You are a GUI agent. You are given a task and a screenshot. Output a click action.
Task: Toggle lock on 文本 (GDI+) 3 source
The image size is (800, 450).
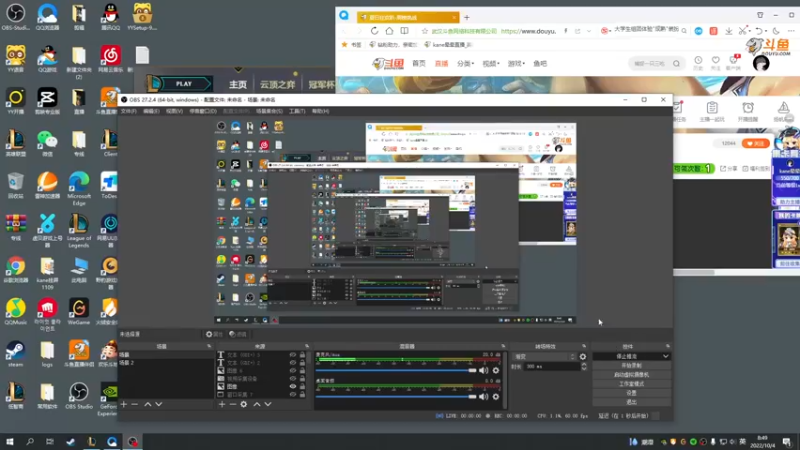[302, 355]
